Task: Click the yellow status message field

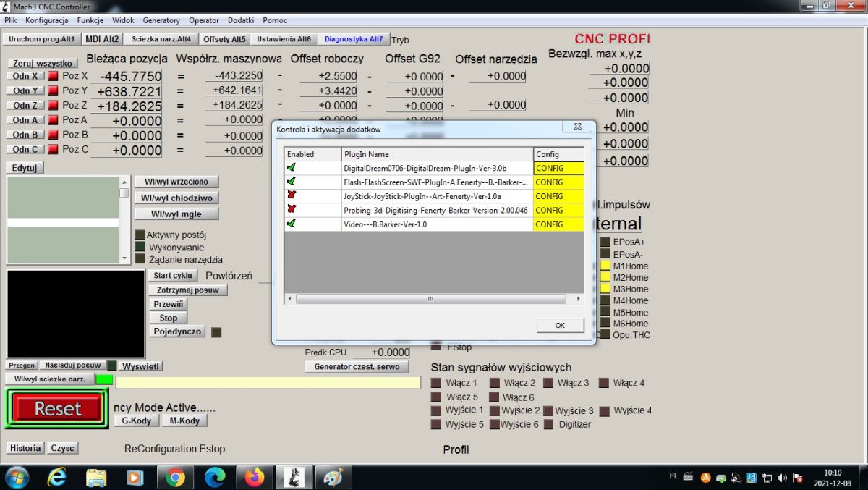Action: click(268, 382)
